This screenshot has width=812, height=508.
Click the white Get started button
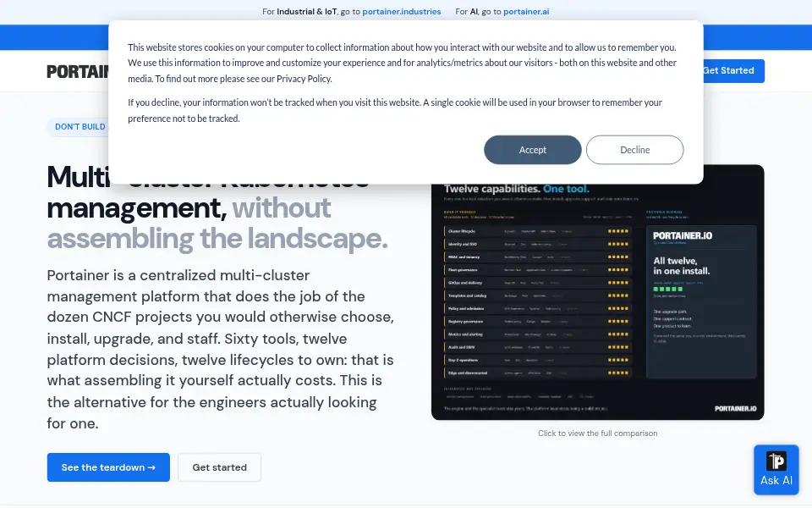pyautogui.click(x=219, y=467)
